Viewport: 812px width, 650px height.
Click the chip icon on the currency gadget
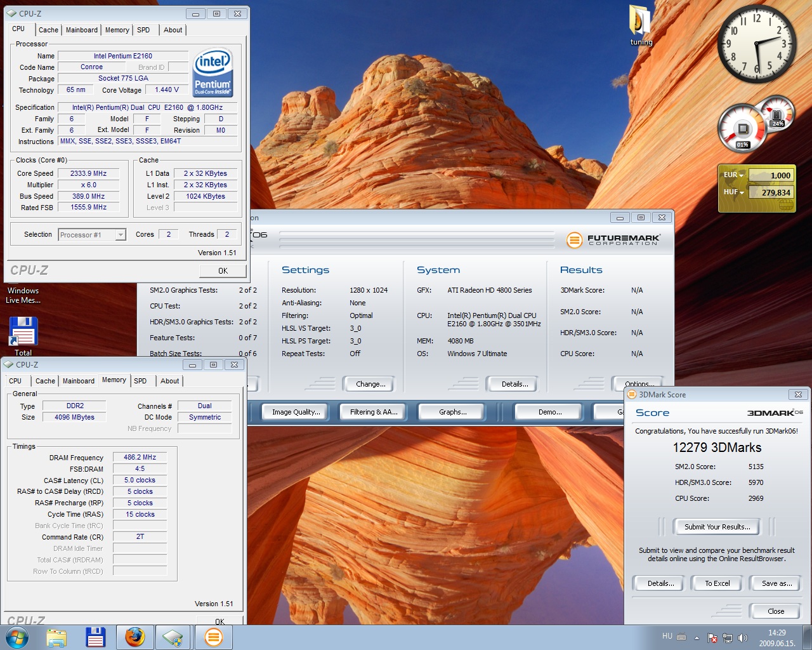(x=786, y=205)
